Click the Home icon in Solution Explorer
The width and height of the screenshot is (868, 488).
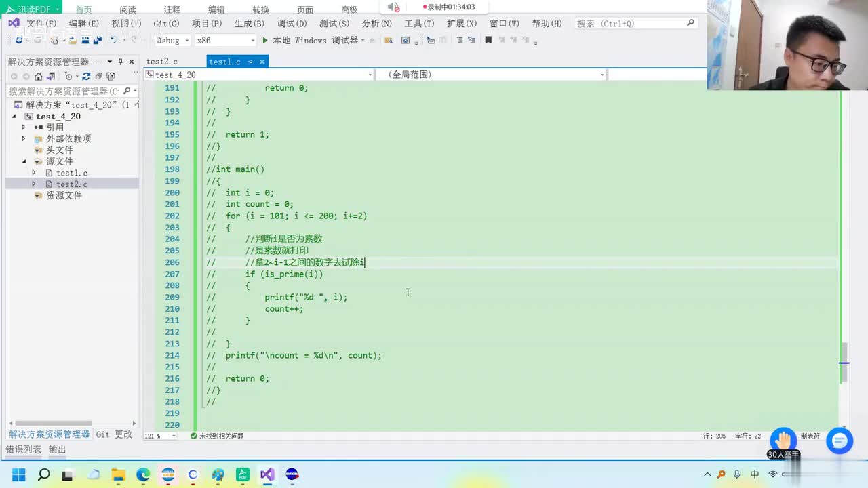click(38, 77)
